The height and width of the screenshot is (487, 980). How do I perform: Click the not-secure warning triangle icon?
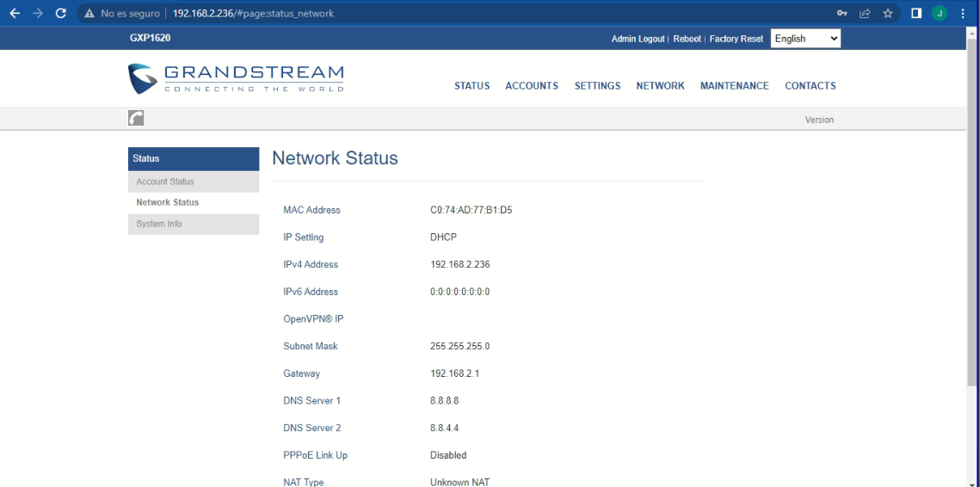(89, 14)
